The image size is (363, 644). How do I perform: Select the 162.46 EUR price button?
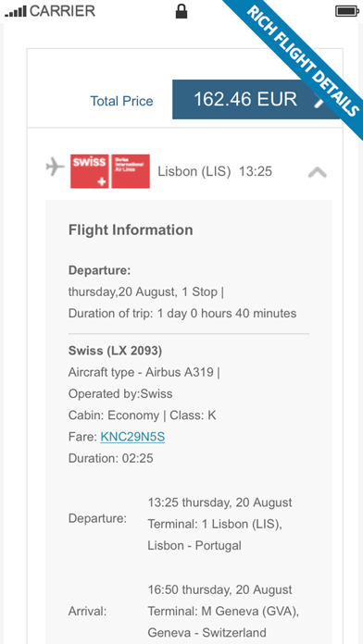(257, 99)
